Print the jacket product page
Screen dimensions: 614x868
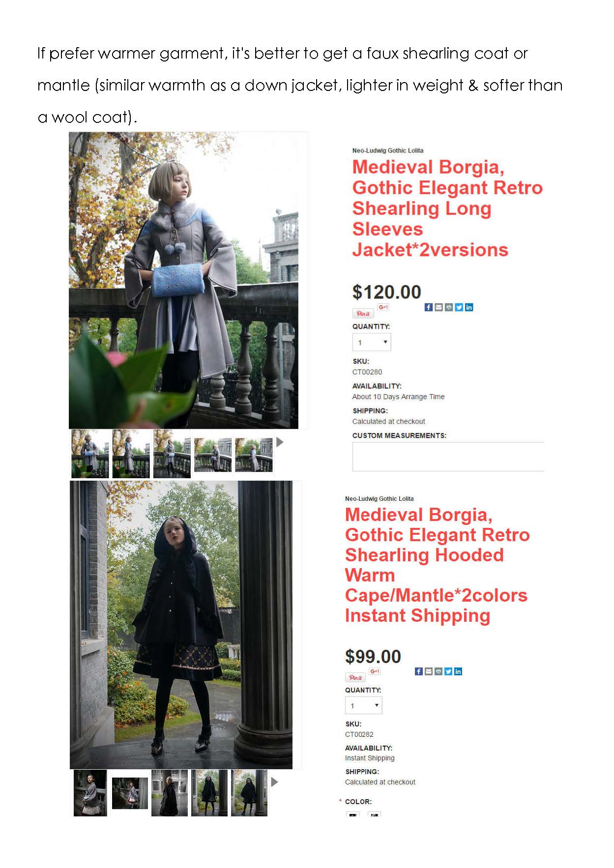point(449,307)
